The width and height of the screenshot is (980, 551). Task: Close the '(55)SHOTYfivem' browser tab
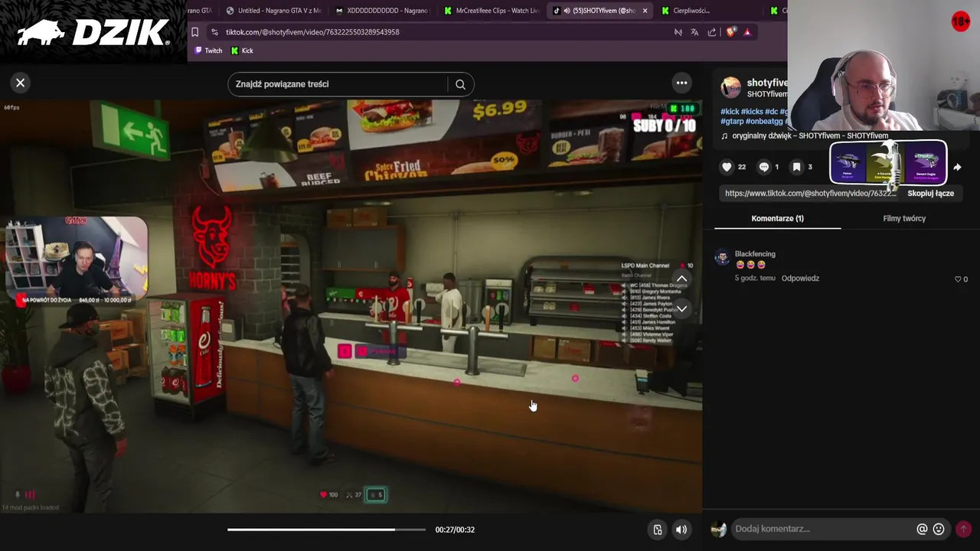click(x=645, y=11)
